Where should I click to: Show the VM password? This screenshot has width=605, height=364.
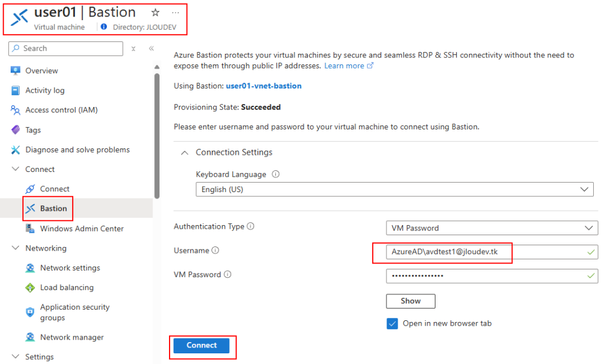tap(411, 301)
